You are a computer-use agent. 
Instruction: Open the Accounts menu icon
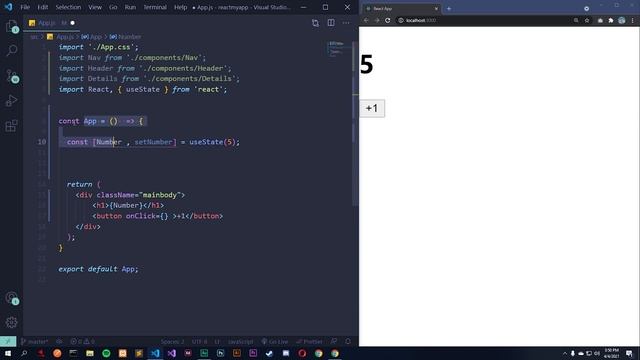point(12,298)
